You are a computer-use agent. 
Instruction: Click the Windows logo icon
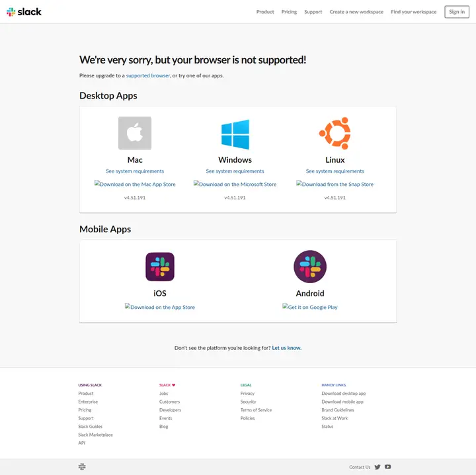point(235,134)
